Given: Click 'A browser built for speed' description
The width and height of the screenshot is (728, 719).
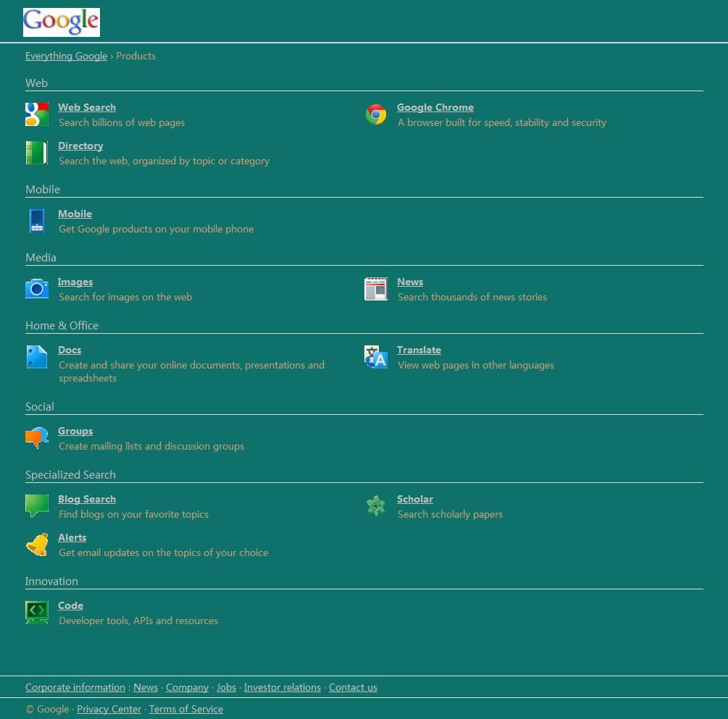Looking at the screenshot, I should pos(502,122).
